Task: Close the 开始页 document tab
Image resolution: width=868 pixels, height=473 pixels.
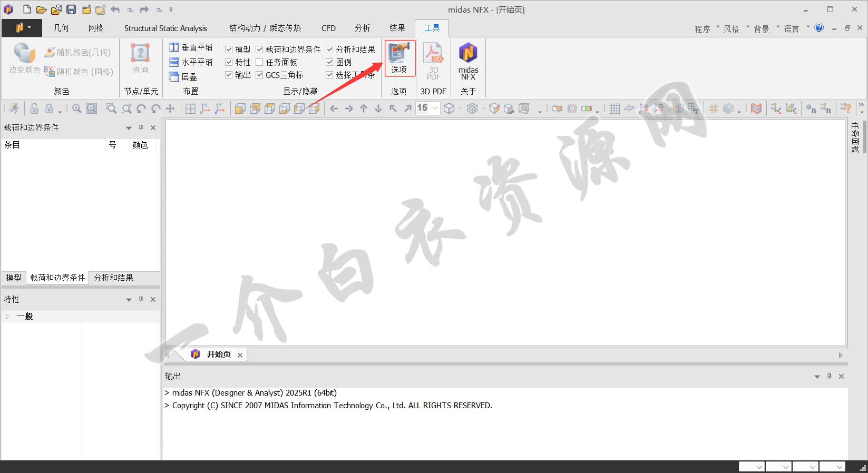Action: [x=240, y=355]
